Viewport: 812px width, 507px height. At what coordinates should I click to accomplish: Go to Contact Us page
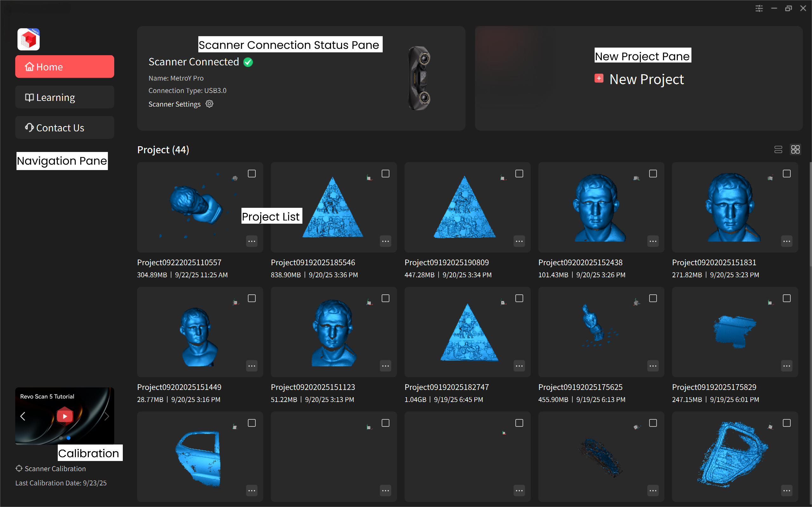(x=65, y=128)
